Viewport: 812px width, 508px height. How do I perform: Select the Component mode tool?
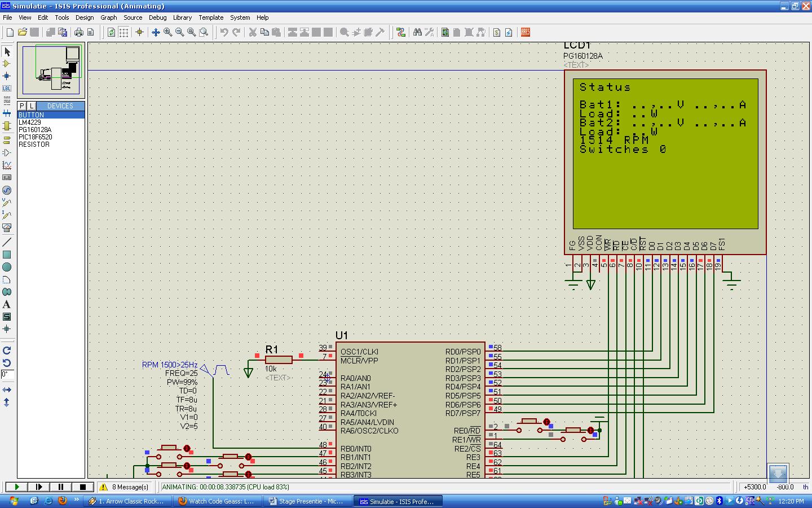click(x=7, y=64)
